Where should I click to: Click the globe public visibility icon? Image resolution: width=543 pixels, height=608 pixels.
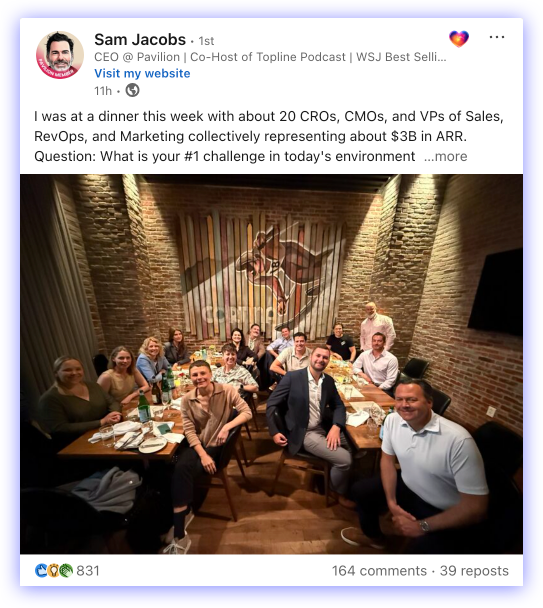coord(132,90)
